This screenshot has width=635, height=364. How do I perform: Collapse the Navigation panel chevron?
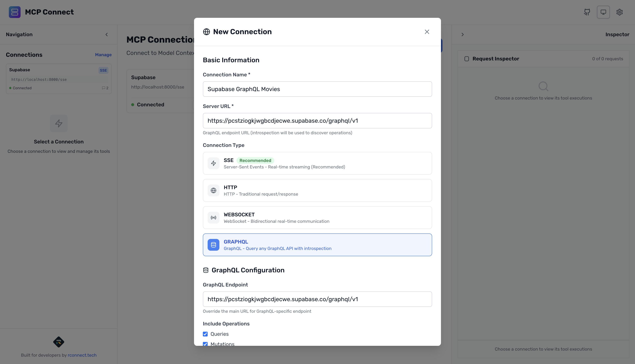107,35
